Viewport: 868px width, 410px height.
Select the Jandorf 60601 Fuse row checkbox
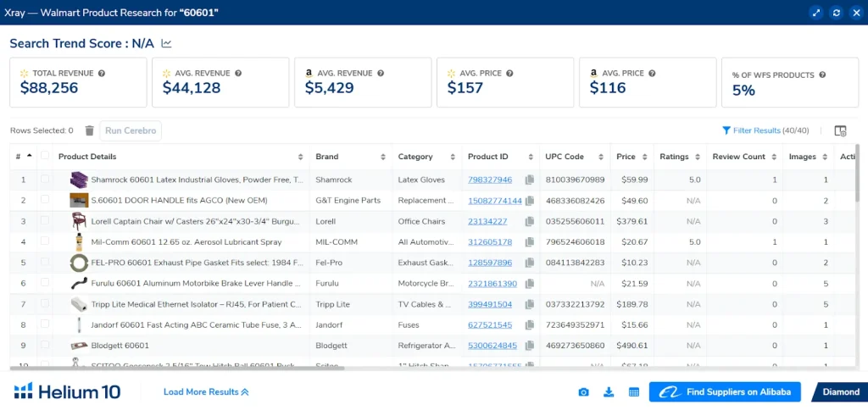pos(45,324)
